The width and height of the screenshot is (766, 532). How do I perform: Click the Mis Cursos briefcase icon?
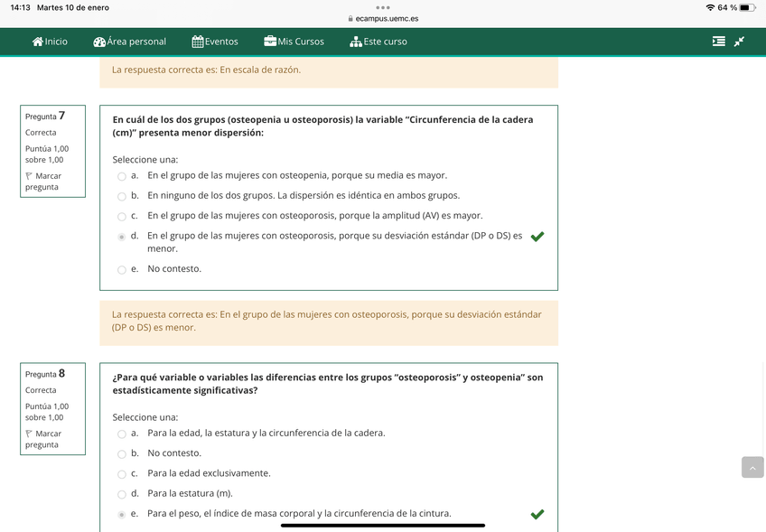[x=270, y=42]
